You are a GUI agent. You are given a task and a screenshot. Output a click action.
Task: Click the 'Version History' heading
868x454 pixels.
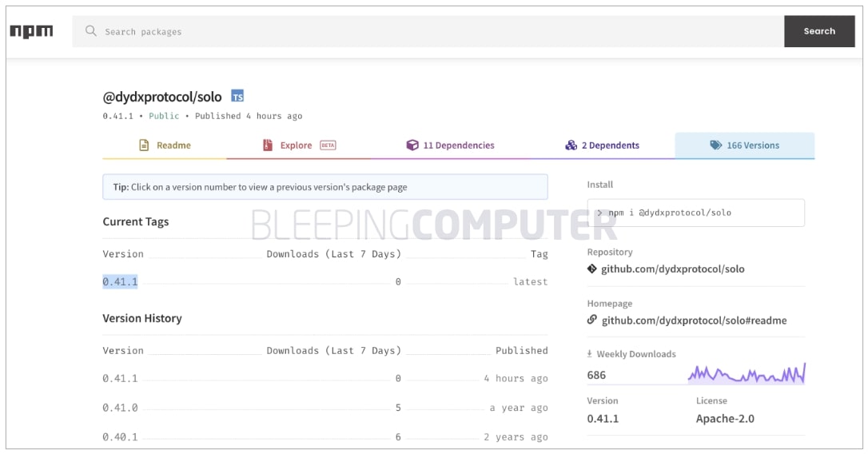click(142, 318)
